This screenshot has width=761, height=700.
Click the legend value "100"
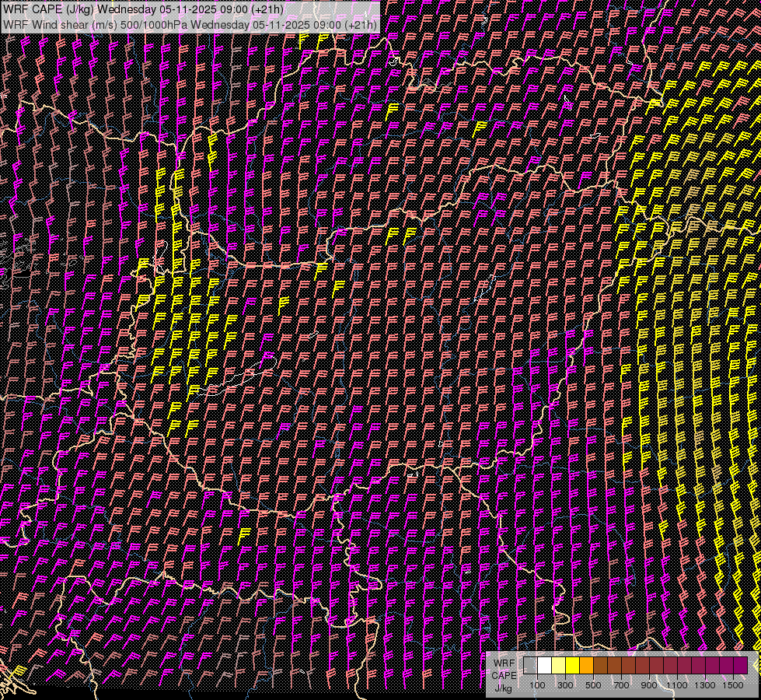click(537, 685)
